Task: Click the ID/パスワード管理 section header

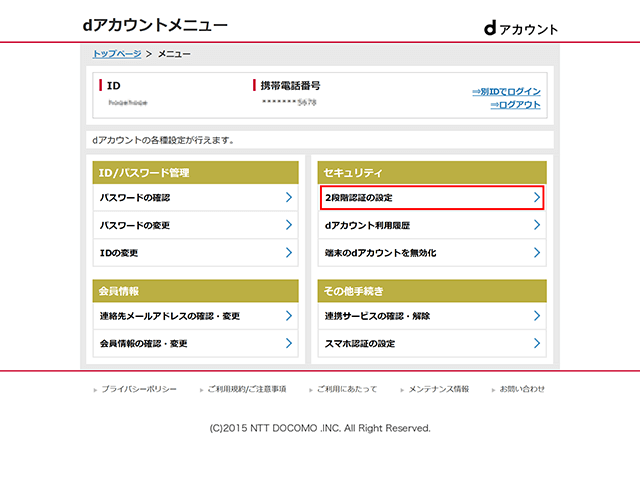Action: pyautogui.click(x=196, y=173)
